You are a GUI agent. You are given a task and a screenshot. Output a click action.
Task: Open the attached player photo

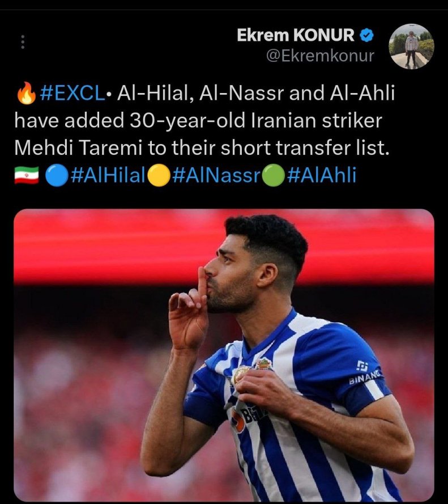tap(224, 355)
